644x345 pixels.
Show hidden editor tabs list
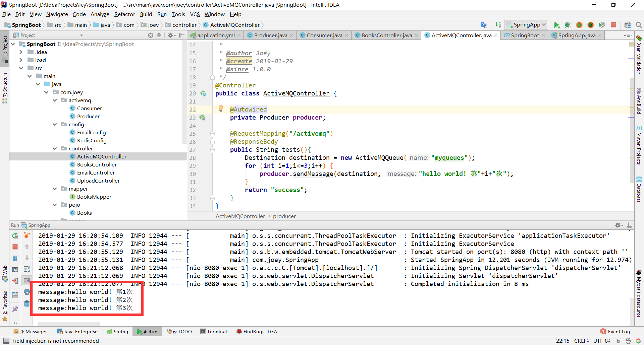coord(628,36)
